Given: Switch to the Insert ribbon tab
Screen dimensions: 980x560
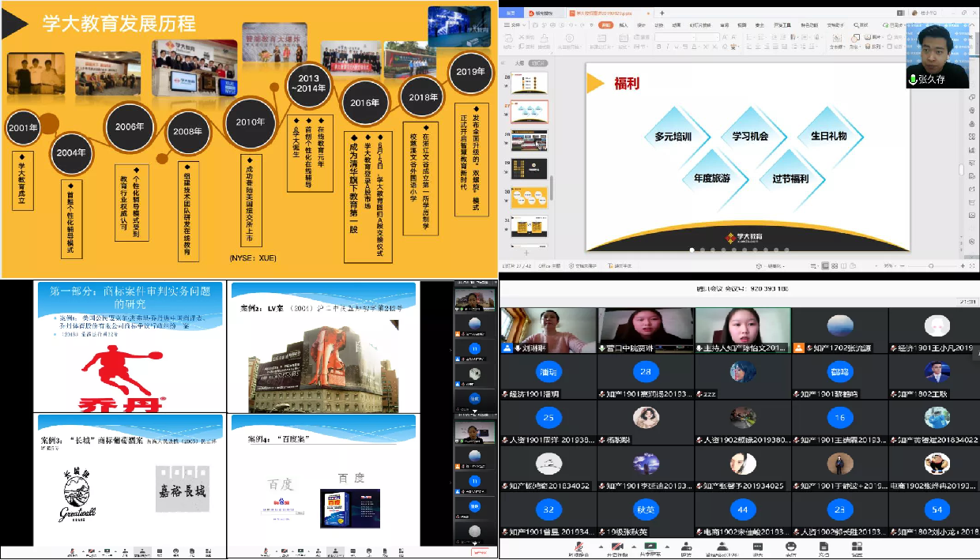Looking at the screenshot, I should point(624,24).
